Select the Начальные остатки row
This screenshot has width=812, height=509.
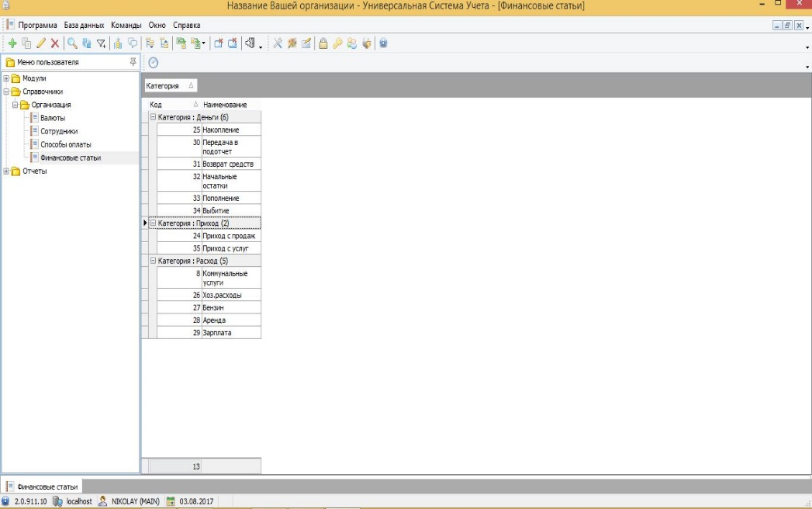pyautogui.click(x=209, y=181)
